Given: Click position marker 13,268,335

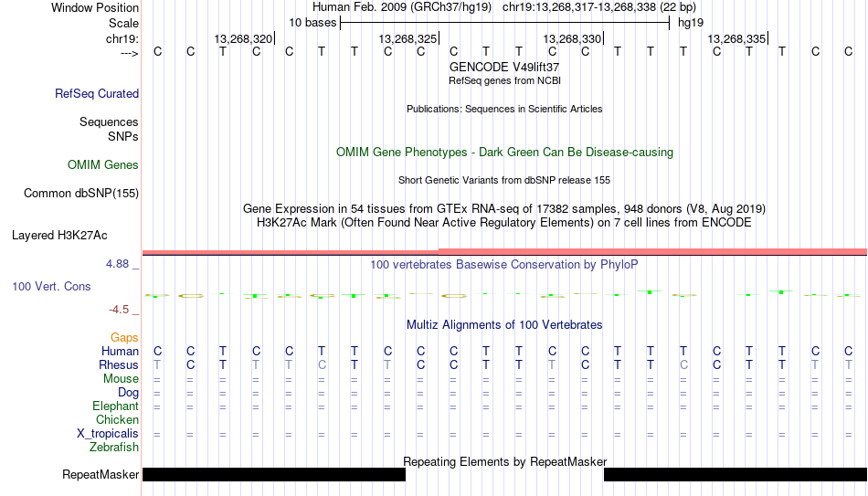Looking at the screenshot, I should pos(736,38).
